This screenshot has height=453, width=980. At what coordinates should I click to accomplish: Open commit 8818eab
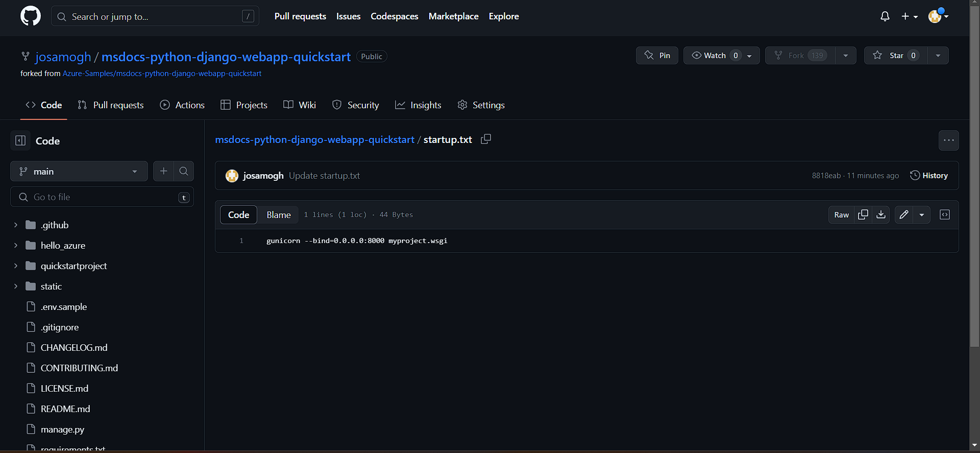pyautogui.click(x=826, y=175)
